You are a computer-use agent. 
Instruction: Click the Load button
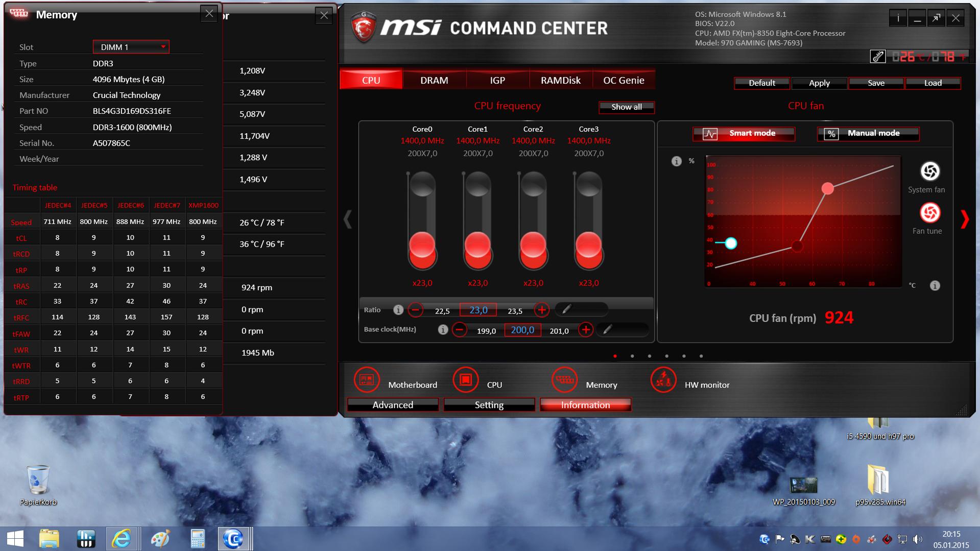point(933,83)
